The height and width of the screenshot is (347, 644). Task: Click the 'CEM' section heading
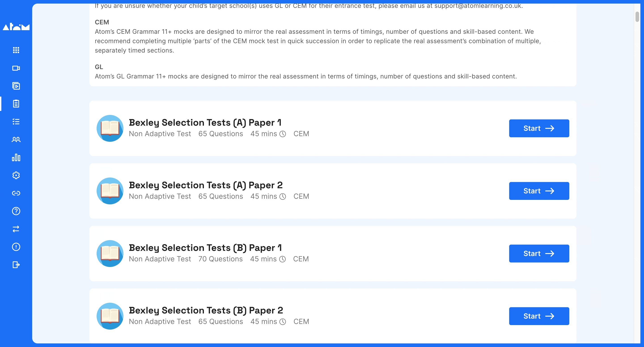click(102, 22)
